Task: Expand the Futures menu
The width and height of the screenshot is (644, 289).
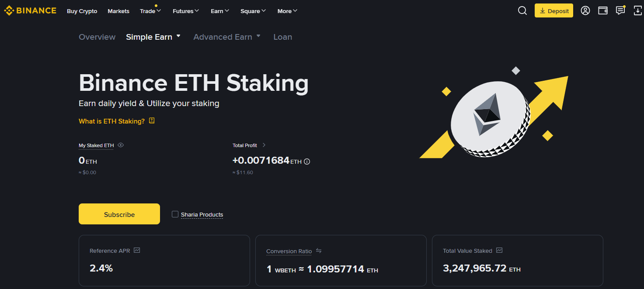Action: [x=186, y=11]
